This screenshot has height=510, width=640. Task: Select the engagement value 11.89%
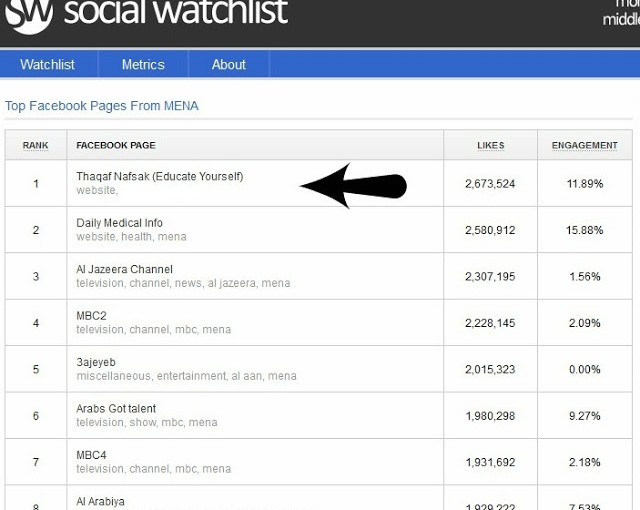tap(585, 184)
